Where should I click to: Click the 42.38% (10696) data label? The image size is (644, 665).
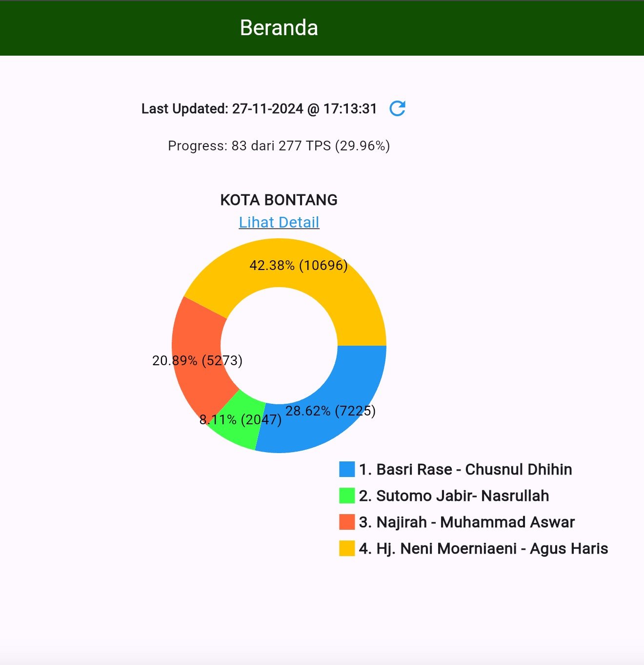pyautogui.click(x=299, y=265)
